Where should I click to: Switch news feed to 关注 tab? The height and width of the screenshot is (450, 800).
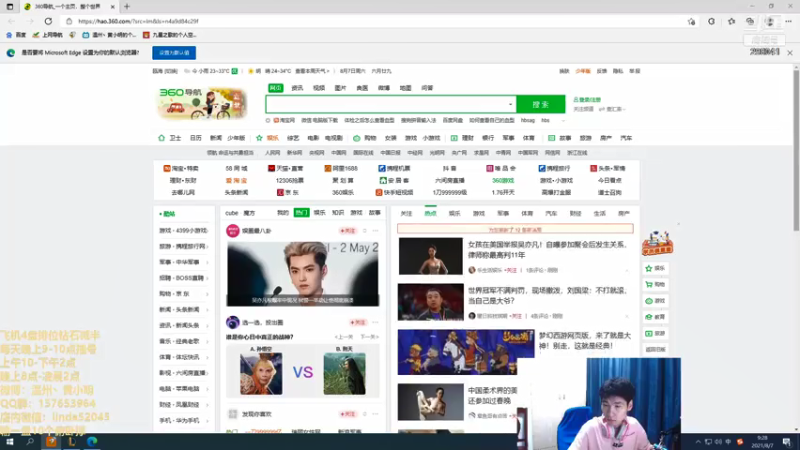tap(406, 214)
